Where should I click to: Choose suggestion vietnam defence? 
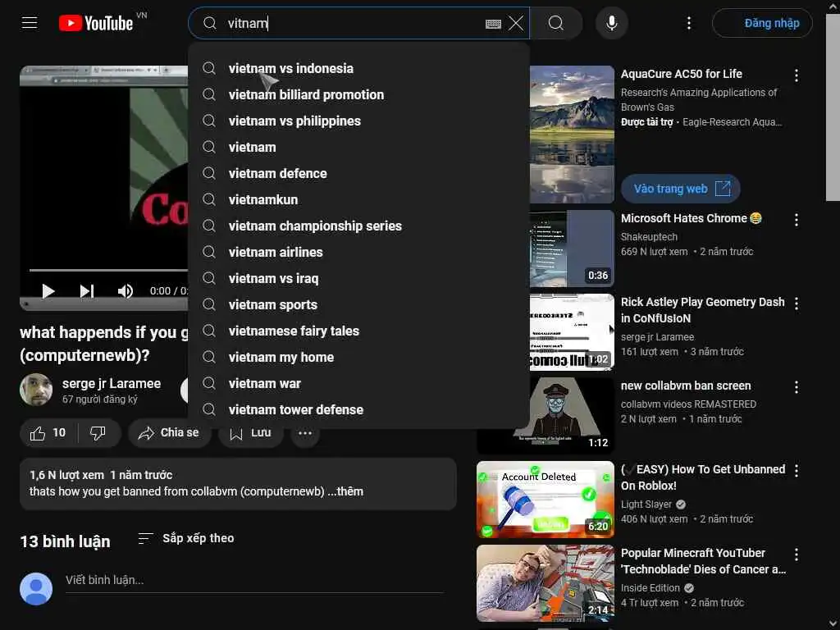[359, 174]
